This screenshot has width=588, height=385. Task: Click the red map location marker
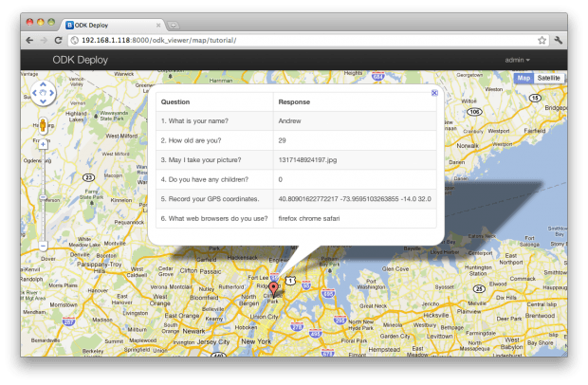[x=274, y=288]
